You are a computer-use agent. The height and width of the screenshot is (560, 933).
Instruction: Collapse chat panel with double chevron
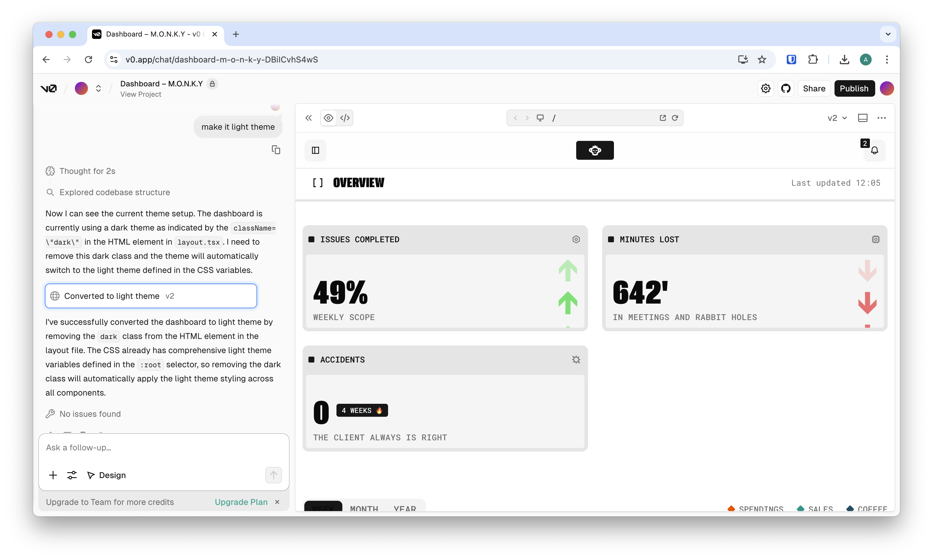coord(309,118)
